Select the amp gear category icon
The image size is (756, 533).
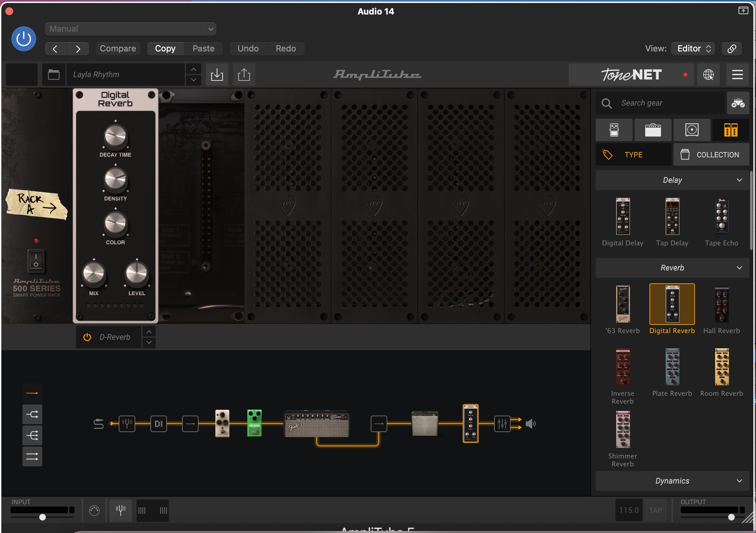tap(653, 130)
